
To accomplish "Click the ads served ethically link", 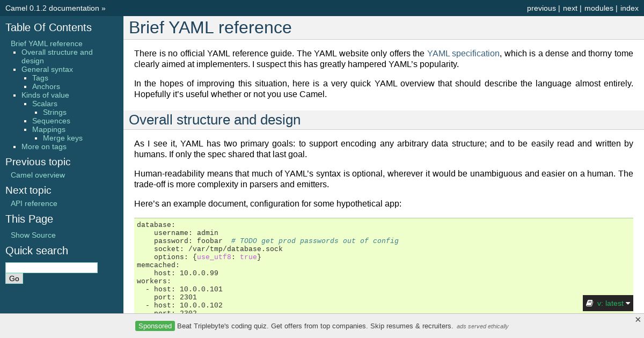I will point(482,326).
